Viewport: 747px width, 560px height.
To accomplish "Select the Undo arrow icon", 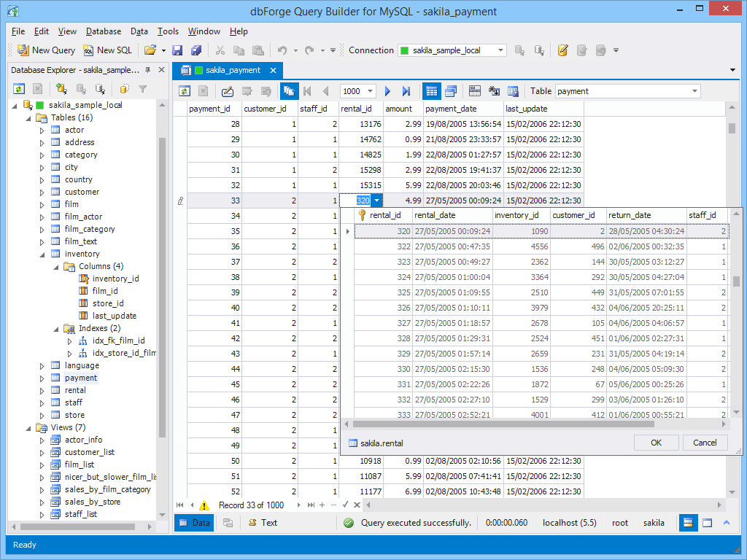I will pyautogui.click(x=284, y=50).
